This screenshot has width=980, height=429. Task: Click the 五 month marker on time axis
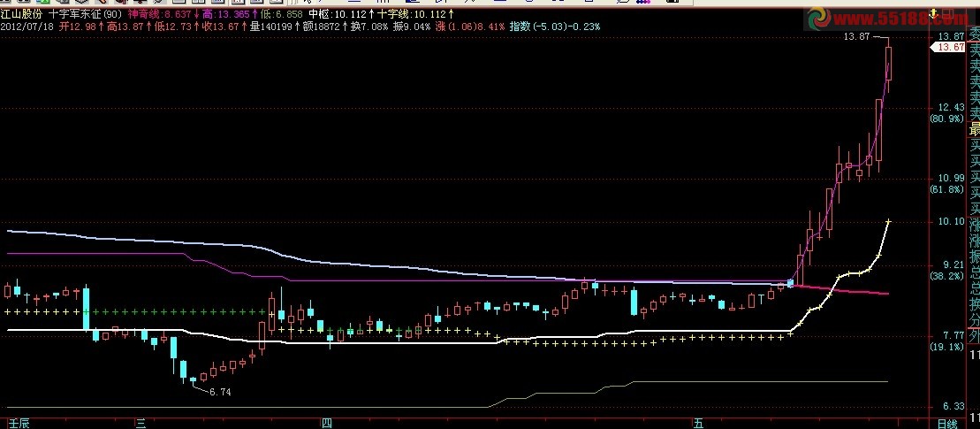coord(698,424)
